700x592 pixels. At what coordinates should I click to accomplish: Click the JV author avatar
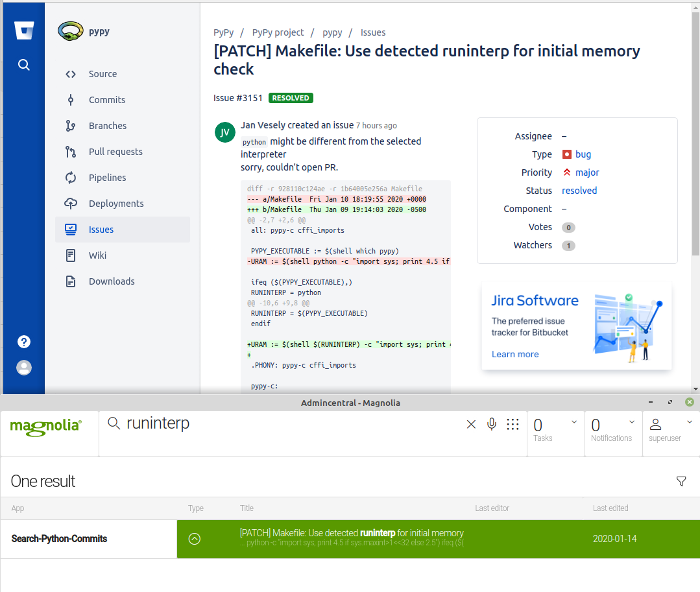point(225,132)
